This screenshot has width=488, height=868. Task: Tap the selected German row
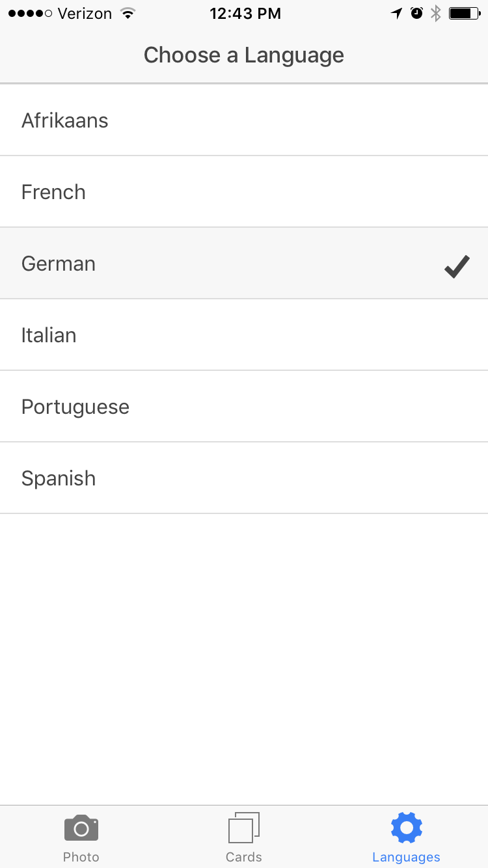point(244,264)
